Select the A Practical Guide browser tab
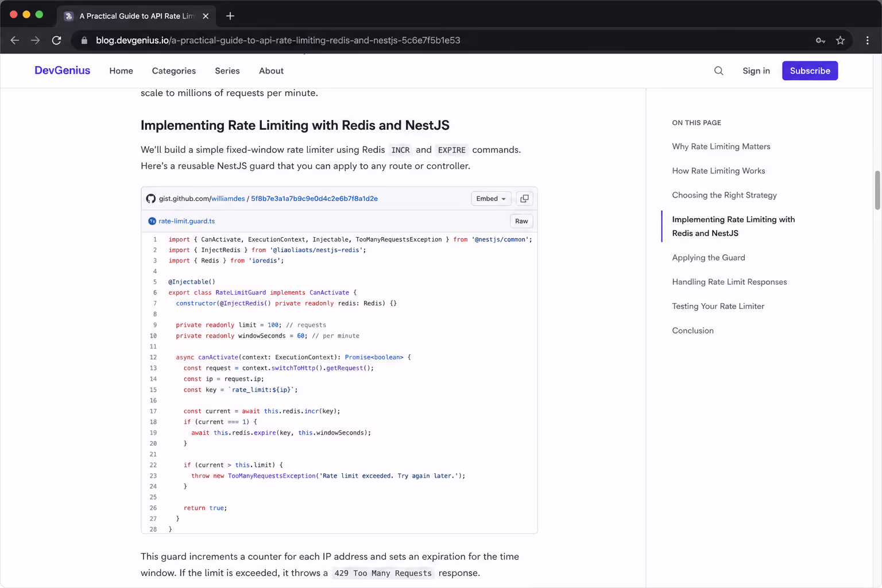This screenshot has width=882, height=588. tap(137, 16)
